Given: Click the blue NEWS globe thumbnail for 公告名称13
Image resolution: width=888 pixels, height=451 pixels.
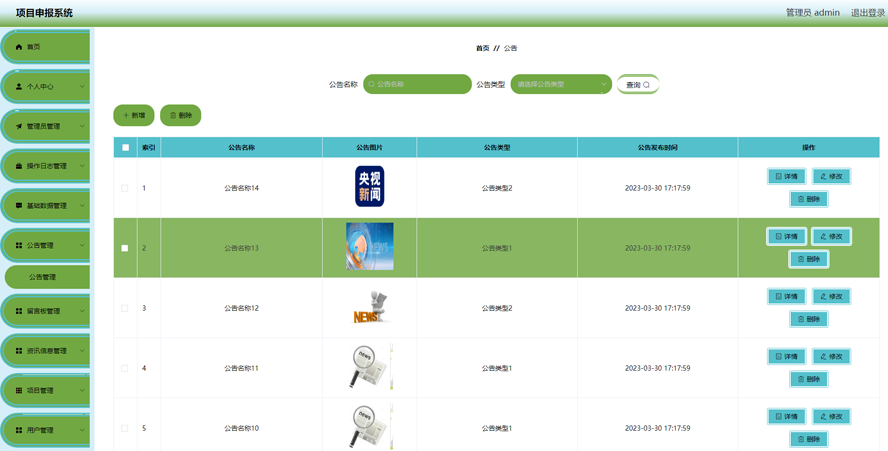Looking at the screenshot, I should (x=370, y=246).
